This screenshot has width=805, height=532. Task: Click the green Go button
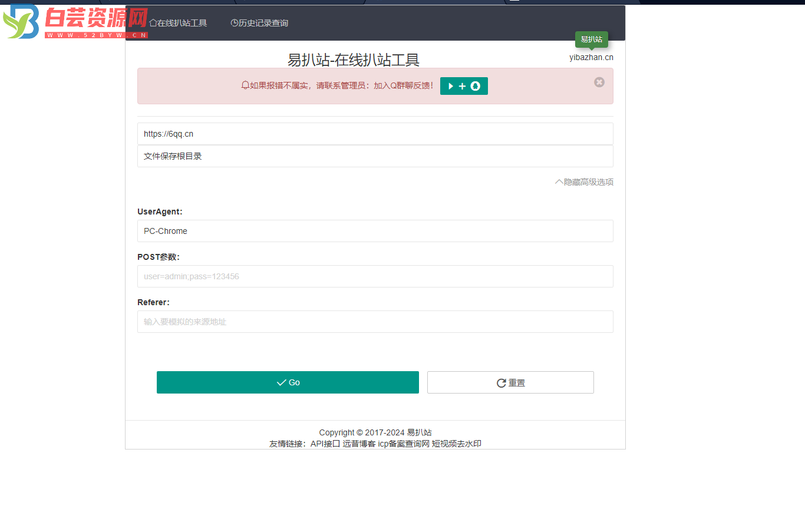point(288,382)
